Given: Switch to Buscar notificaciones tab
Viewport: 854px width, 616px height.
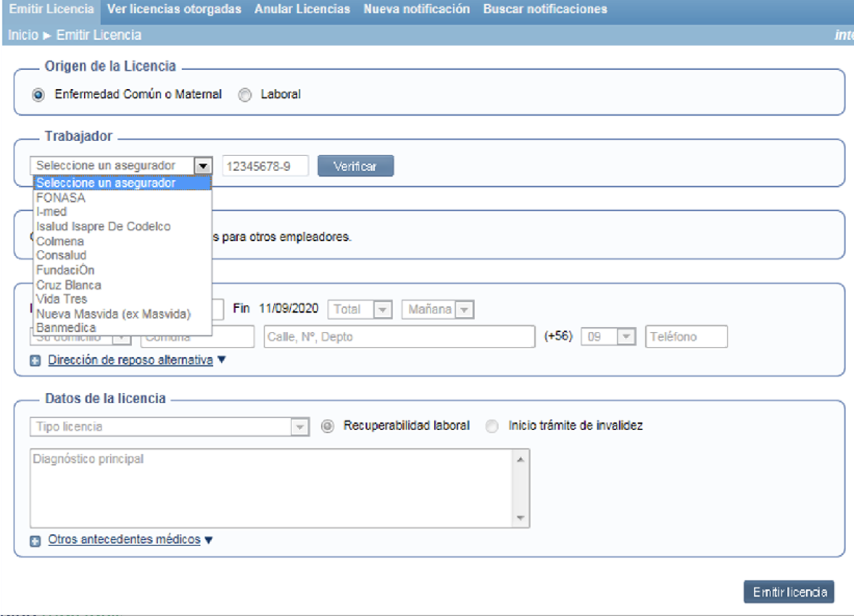Looking at the screenshot, I should (545, 10).
